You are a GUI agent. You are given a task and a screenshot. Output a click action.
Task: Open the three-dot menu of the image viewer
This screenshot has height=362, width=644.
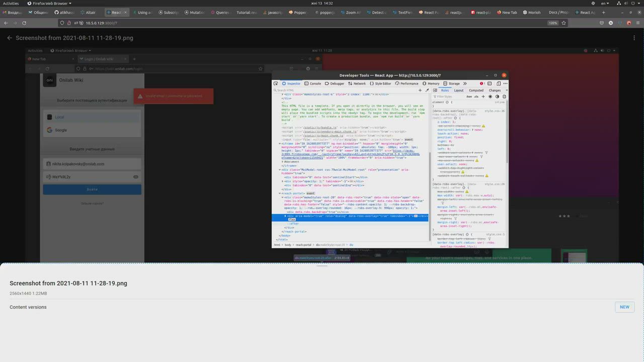pyautogui.click(x=634, y=38)
